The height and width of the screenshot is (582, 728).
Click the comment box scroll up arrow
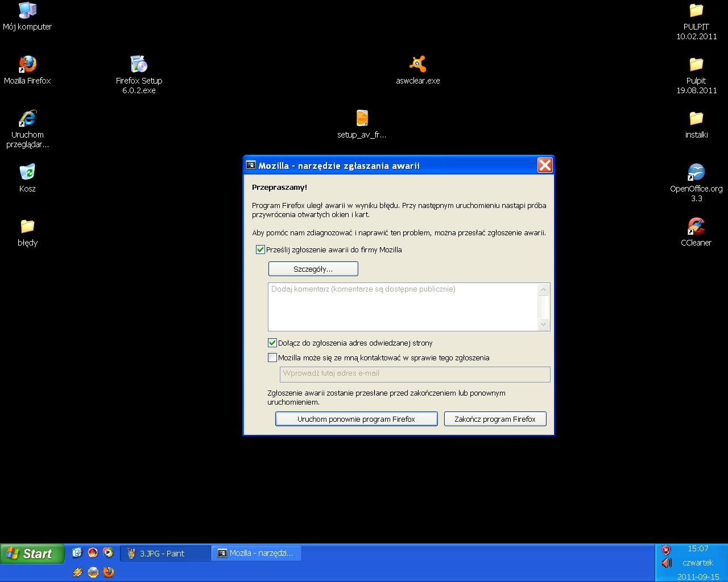tap(544, 290)
